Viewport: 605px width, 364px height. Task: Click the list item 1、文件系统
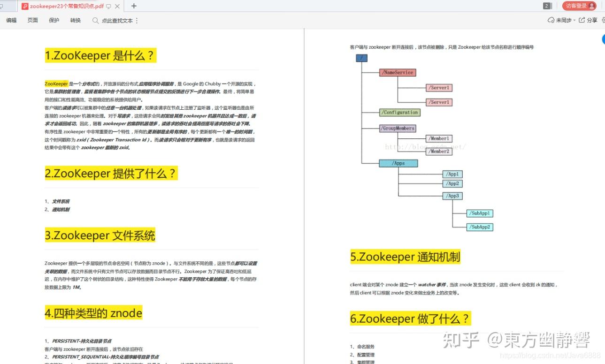[57, 201]
